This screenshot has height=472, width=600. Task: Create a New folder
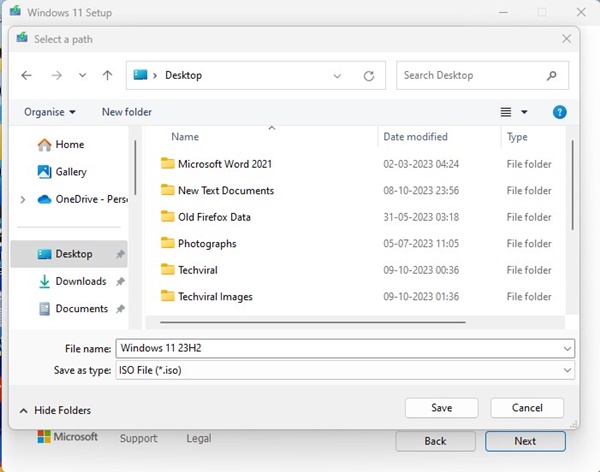click(x=127, y=112)
